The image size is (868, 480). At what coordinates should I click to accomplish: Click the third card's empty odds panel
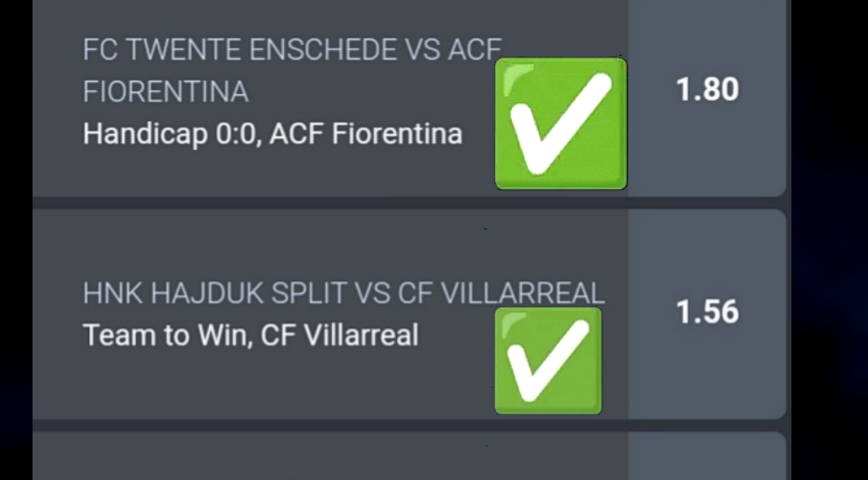click(x=707, y=456)
